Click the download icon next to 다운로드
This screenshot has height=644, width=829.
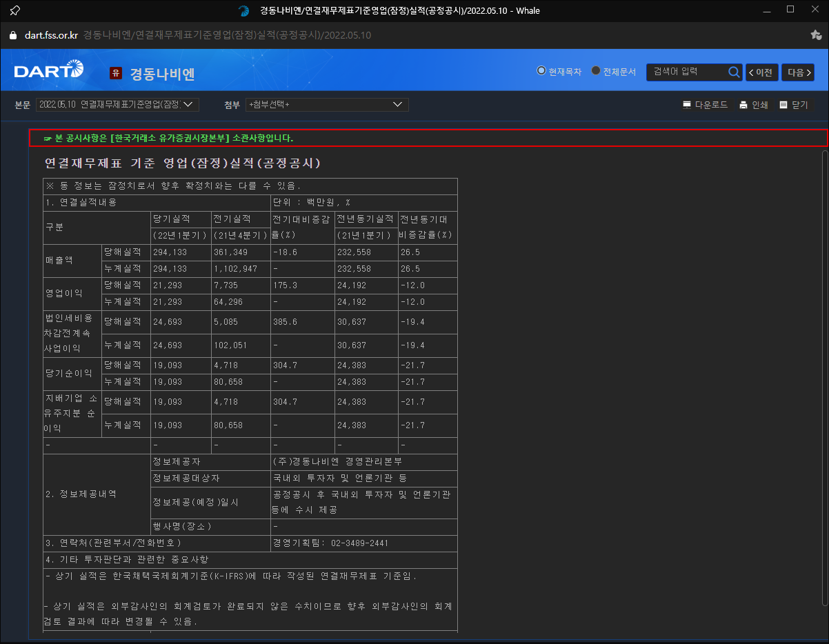point(687,105)
